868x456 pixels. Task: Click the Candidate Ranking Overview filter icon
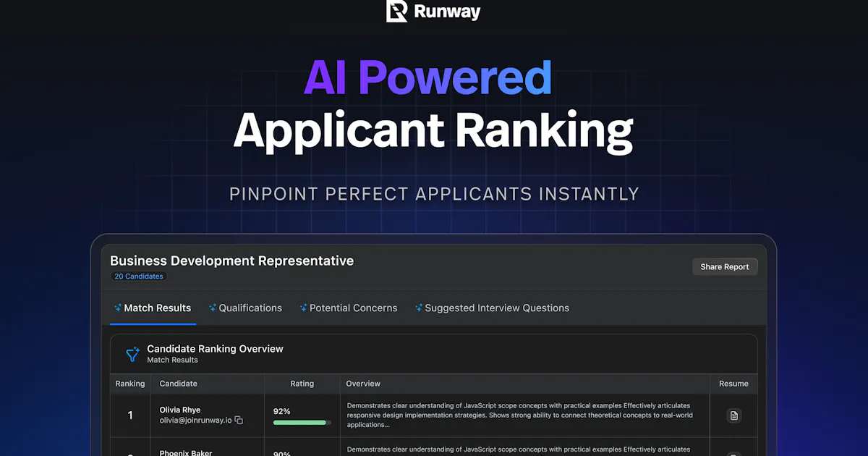click(x=132, y=354)
